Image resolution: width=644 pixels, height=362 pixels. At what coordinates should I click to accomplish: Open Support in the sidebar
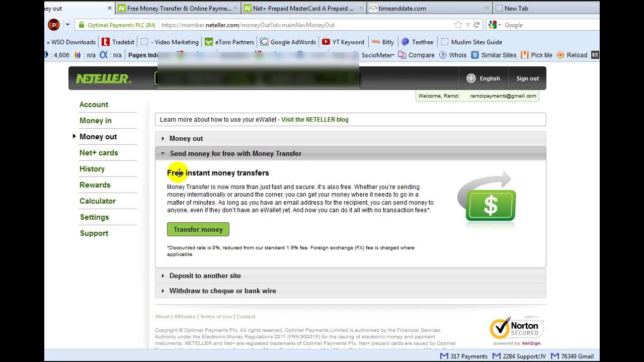tap(94, 233)
